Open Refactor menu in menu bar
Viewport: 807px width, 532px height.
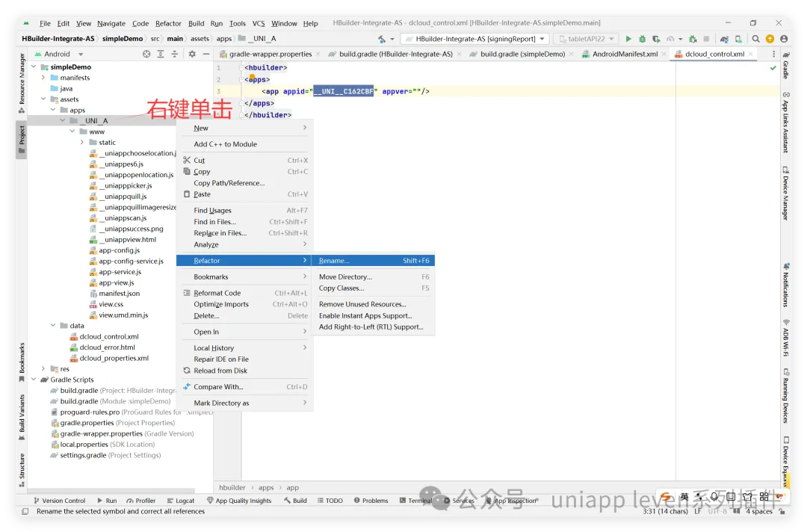pyautogui.click(x=168, y=23)
